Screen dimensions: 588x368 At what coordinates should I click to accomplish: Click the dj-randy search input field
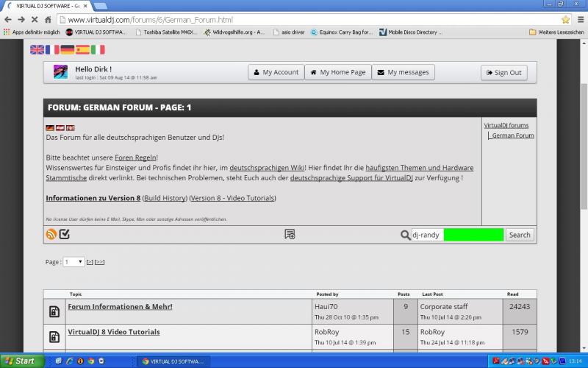click(457, 235)
